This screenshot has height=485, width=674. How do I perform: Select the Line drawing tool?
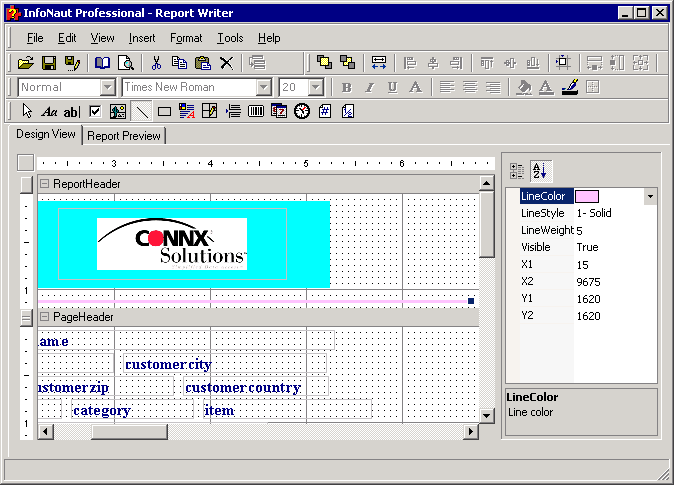click(141, 112)
